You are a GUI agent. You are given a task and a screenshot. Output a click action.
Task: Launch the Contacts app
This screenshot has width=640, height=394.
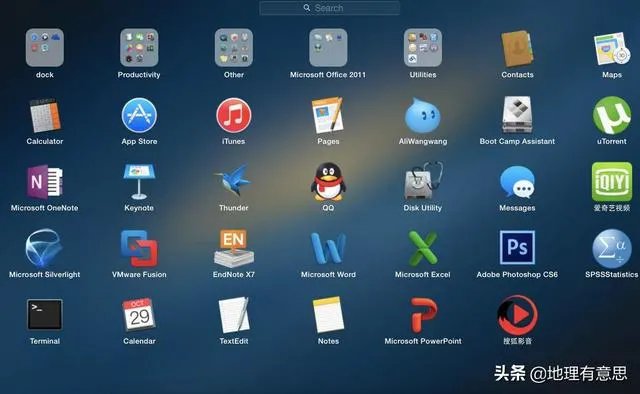point(517,48)
